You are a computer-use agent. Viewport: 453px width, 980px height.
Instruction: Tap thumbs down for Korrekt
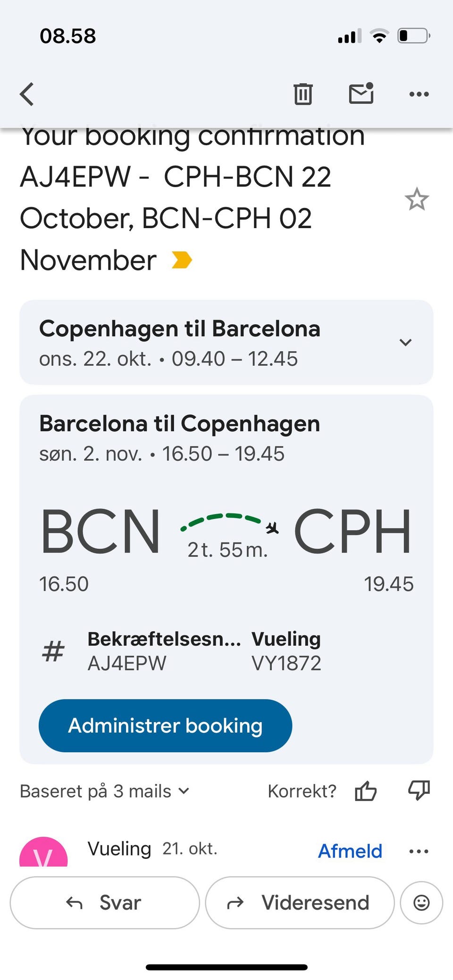(419, 790)
